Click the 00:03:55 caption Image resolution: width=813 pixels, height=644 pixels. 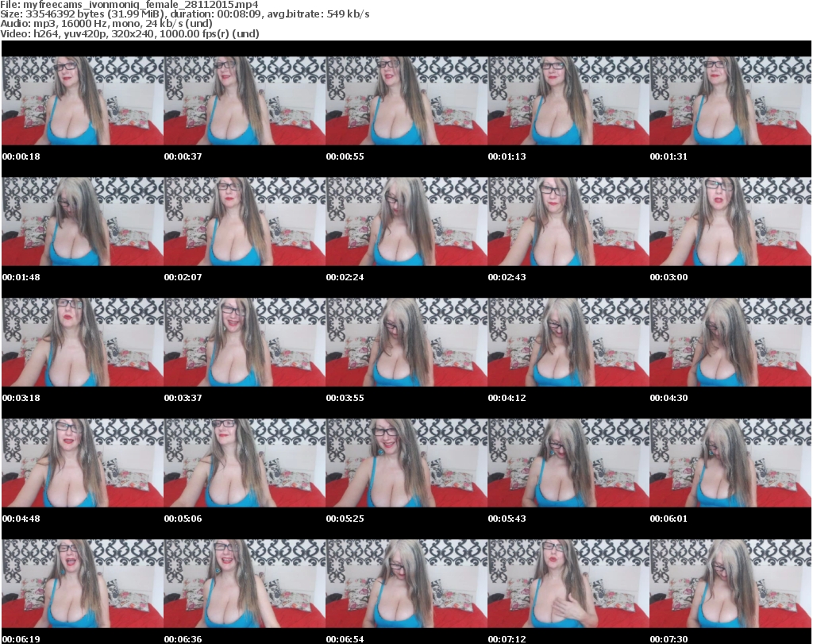(345, 398)
